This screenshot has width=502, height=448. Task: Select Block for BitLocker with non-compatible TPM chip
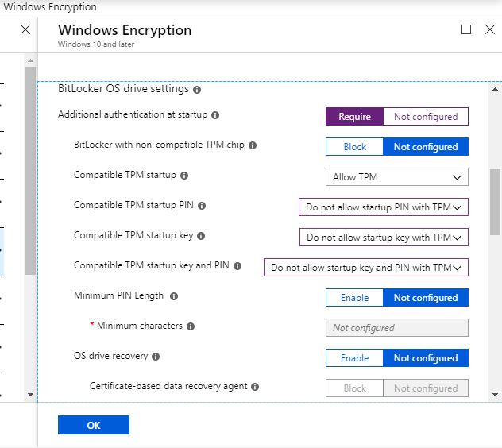coord(354,147)
